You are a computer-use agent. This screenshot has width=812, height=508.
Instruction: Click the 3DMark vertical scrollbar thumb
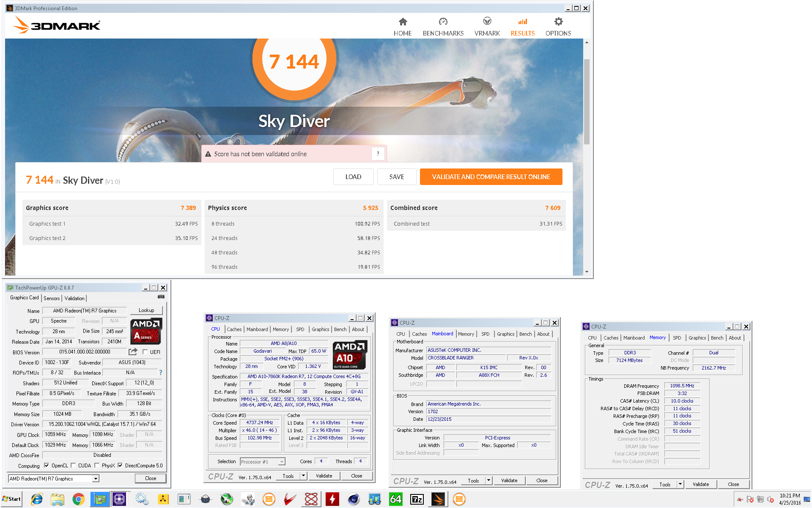tap(587, 102)
